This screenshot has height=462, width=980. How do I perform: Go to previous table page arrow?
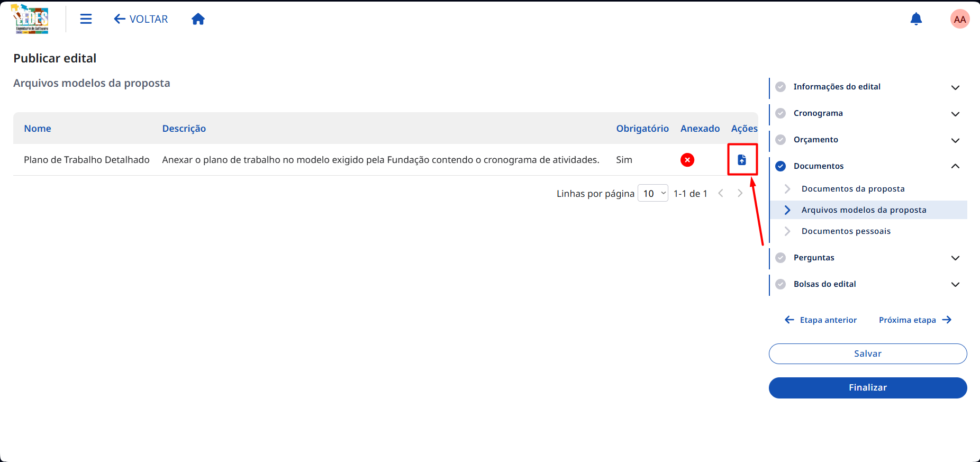[721, 194]
